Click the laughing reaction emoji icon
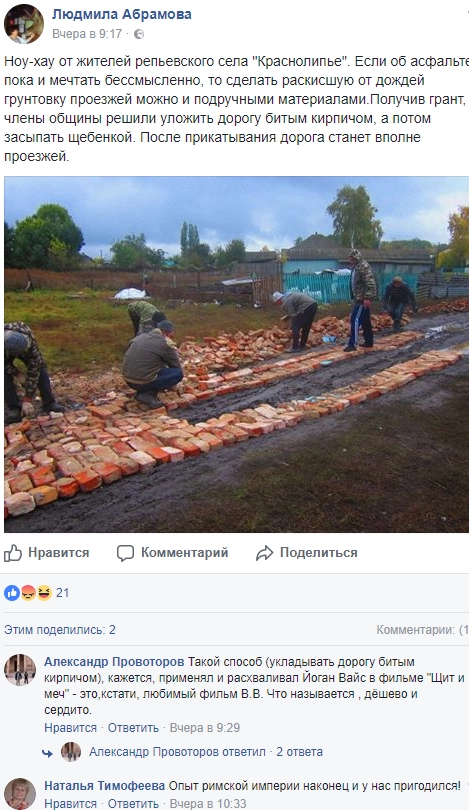This screenshot has height=810, width=469. click(x=44, y=593)
